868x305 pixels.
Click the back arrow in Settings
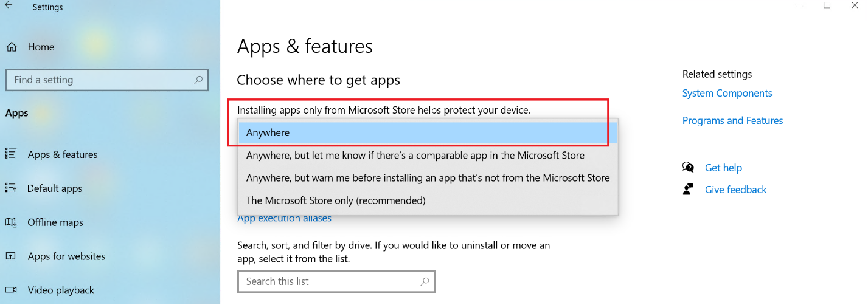coord(9,5)
